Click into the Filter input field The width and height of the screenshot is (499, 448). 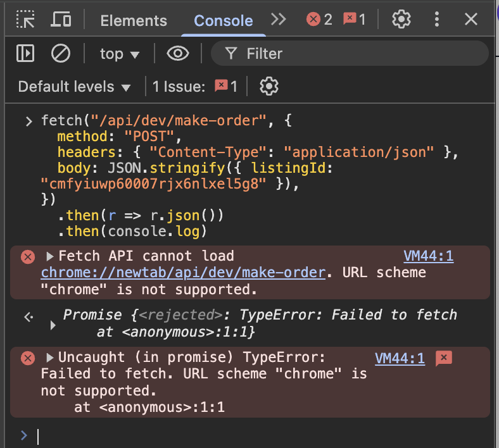click(355, 54)
